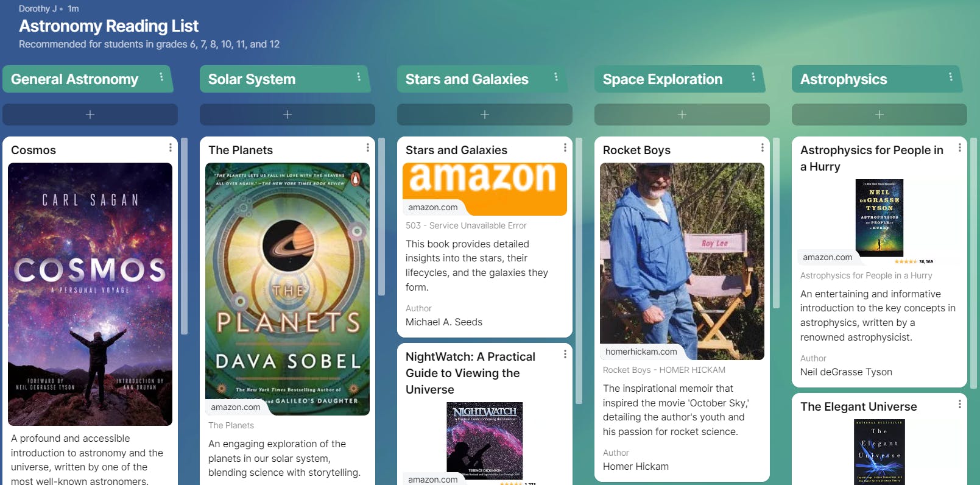This screenshot has height=485, width=980.
Task: Select the 'Astrophysics' section heading
Action: [844, 79]
